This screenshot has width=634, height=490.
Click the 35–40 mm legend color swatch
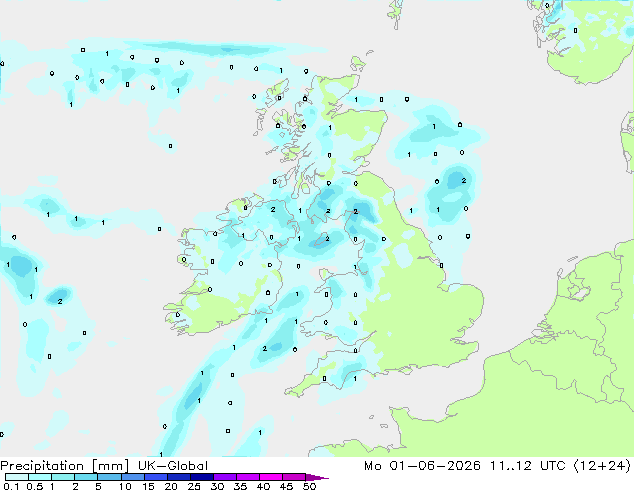coord(247,477)
